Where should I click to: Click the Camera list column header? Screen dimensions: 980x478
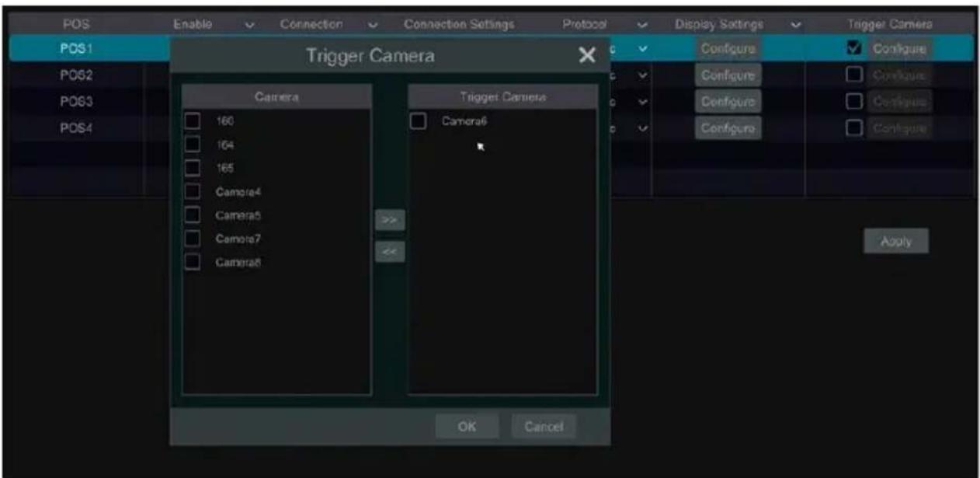(x=276, y=97)
